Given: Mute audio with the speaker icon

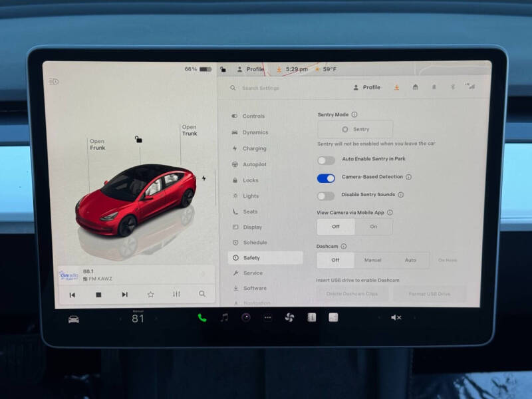Looking at the screenshot, I should click(x=396, y=318).
